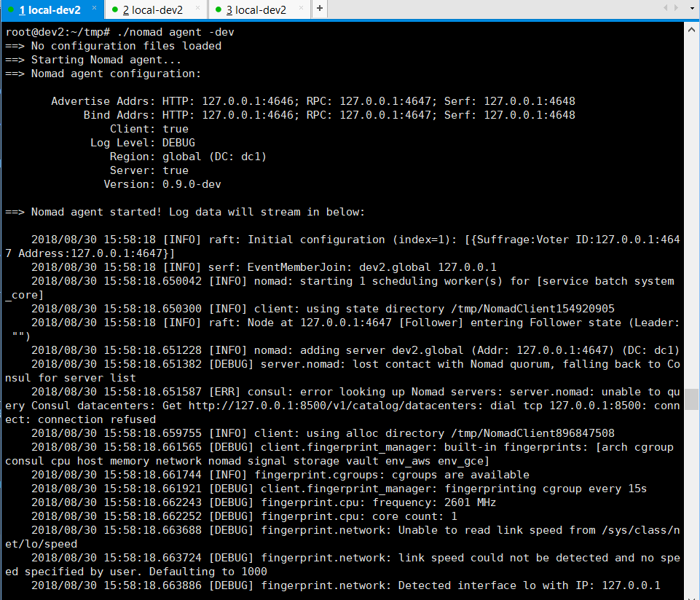Close the '3 local-dev2' tab
This screenshot has height=600, width=700.
pyautogui.click(x=301, y=8)
